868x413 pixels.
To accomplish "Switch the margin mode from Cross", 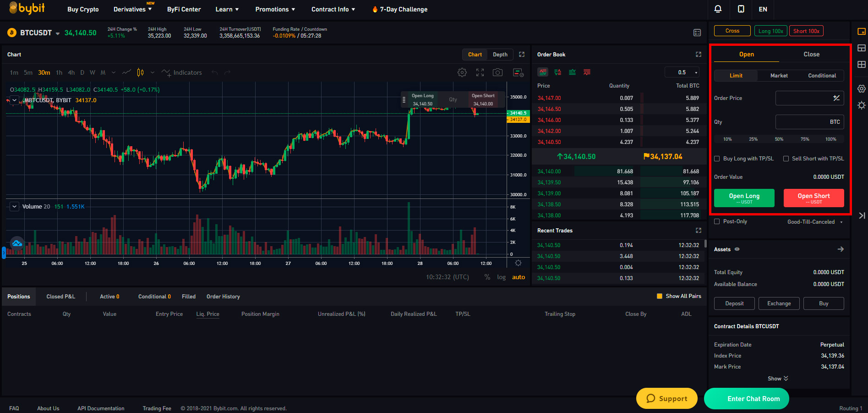I will pyautogui.click(x=732, y=31).
